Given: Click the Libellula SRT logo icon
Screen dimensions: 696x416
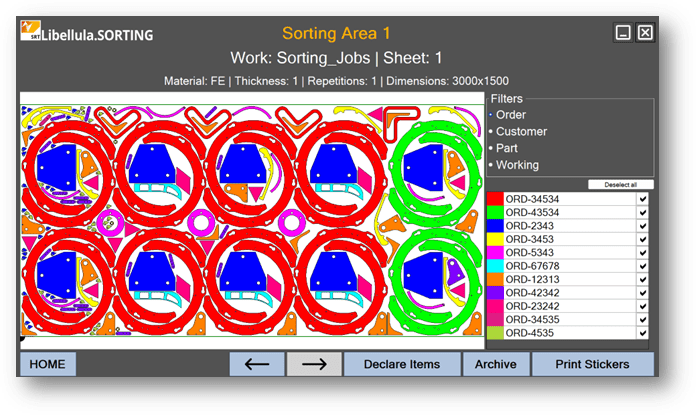Looking at the screenshot, I should tap(30, 33).
